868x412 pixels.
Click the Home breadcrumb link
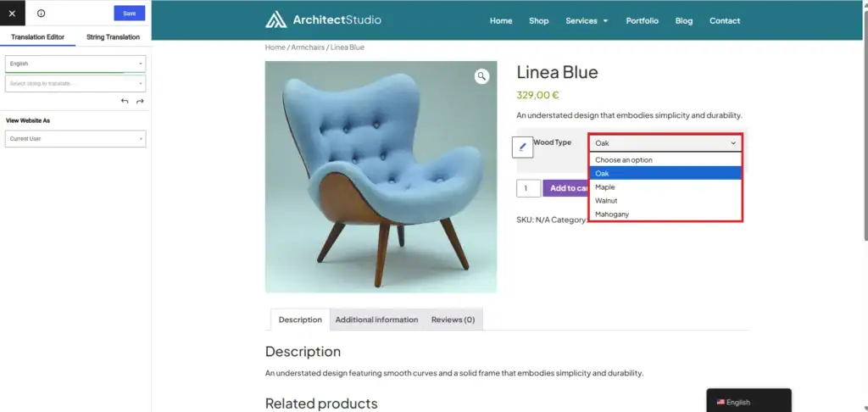click(275, 47)
